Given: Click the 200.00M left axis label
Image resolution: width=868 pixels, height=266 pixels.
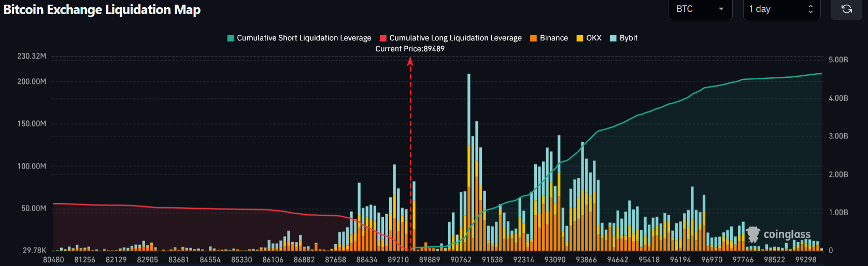Looking at the screenshot, I should point(32,81).
